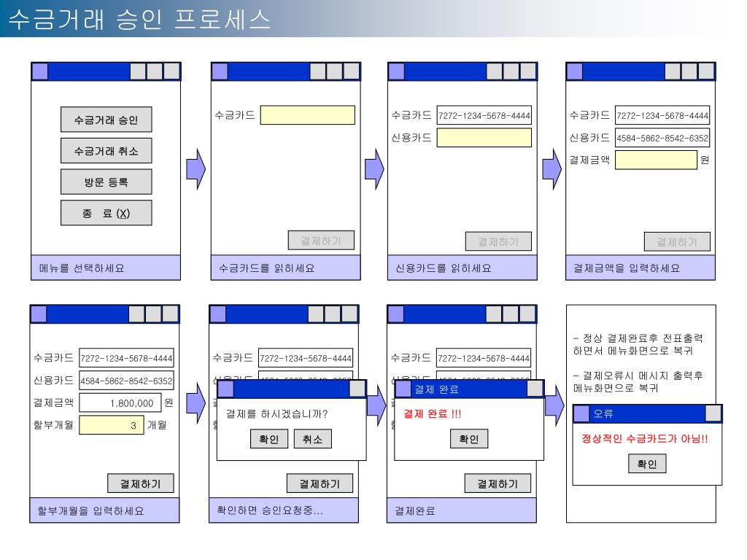Image resolution: width=747 pixels, height=560 pixels.
Task: Click the 결제를 하시겠습니까? prompt text
Action: click(x=276, y=413)
